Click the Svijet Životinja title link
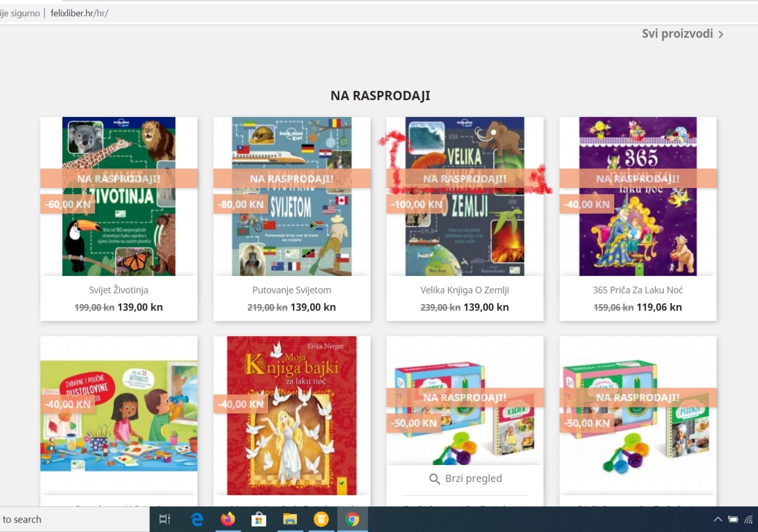The image size is (758, 532). 119,290
